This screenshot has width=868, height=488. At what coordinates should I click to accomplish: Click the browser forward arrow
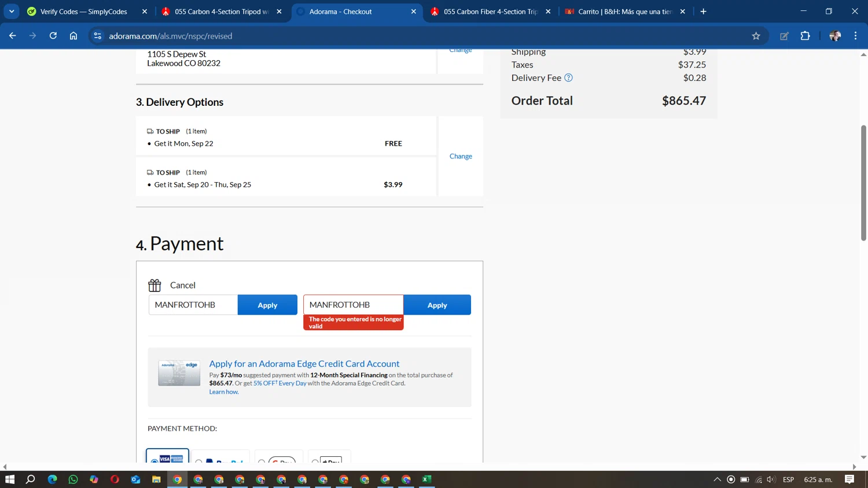click(x=32, y=36)
